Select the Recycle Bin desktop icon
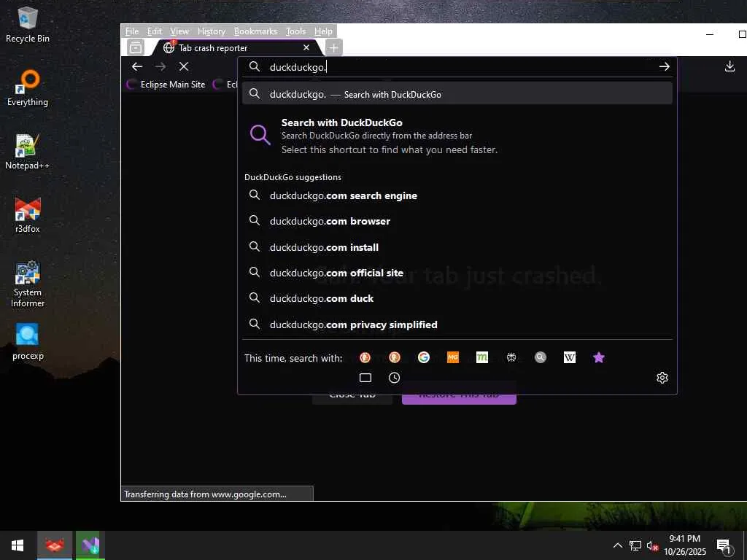The image size is (747, 560). coord(28,26)
